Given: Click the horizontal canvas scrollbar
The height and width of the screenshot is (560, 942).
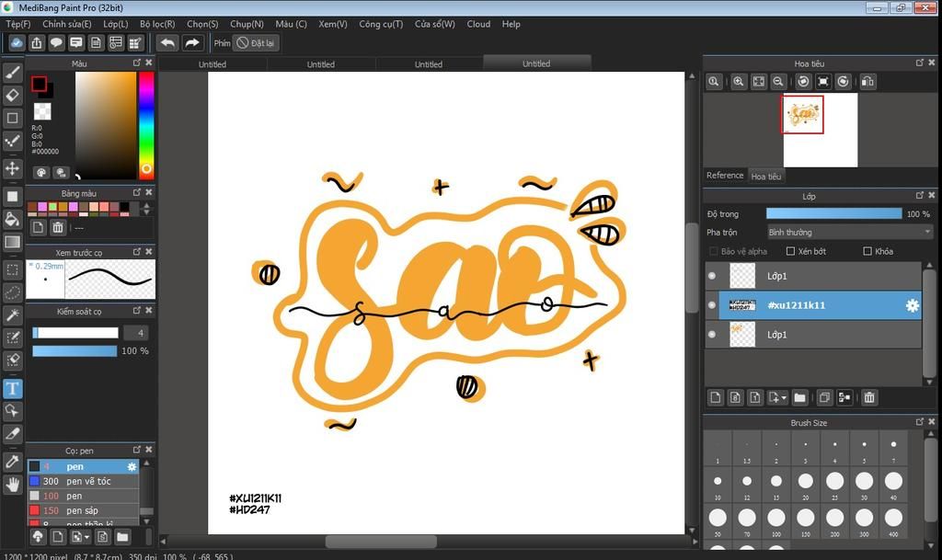Looking at the screenshot, I should pyautogui.click(x=381, y=541).
